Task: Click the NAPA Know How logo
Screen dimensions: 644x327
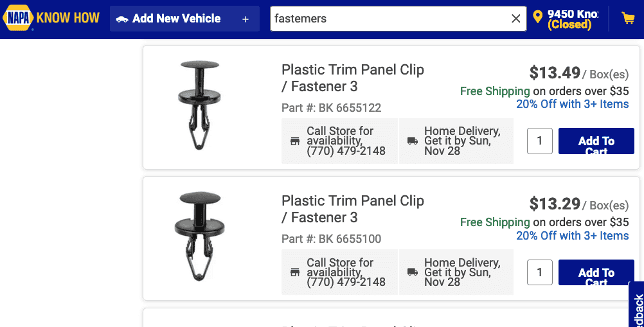Action: click(x=51, y=18)
